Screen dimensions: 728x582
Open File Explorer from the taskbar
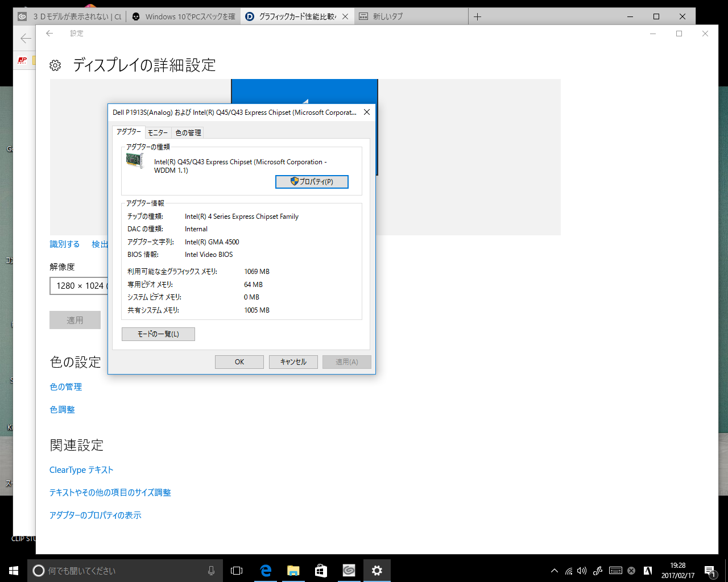293,571
